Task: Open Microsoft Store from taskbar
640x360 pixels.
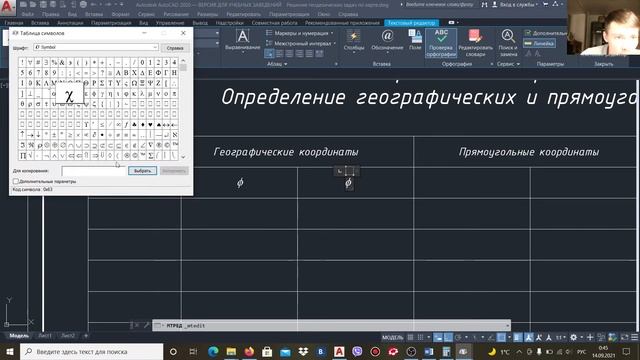Action: click(267, 351)
